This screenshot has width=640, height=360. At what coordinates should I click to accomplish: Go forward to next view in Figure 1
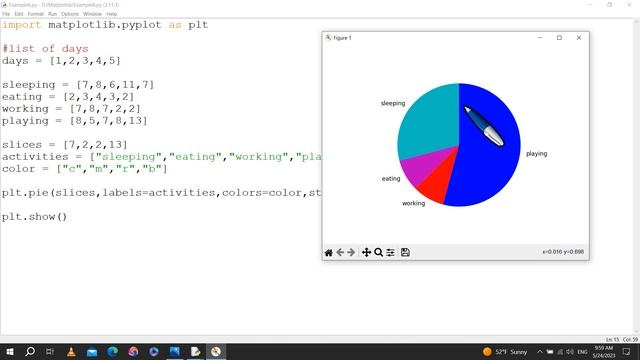pos(351,253)
